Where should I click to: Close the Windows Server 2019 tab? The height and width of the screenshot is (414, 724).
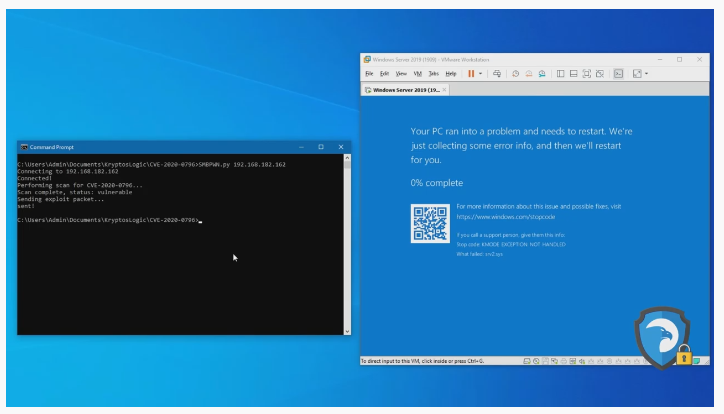pos(444,90)
